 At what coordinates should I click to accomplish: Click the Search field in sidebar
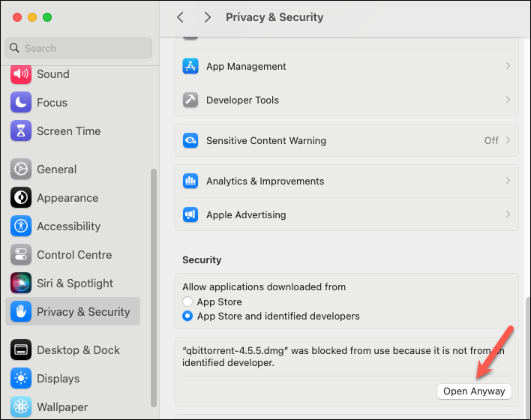click(78, 48)
